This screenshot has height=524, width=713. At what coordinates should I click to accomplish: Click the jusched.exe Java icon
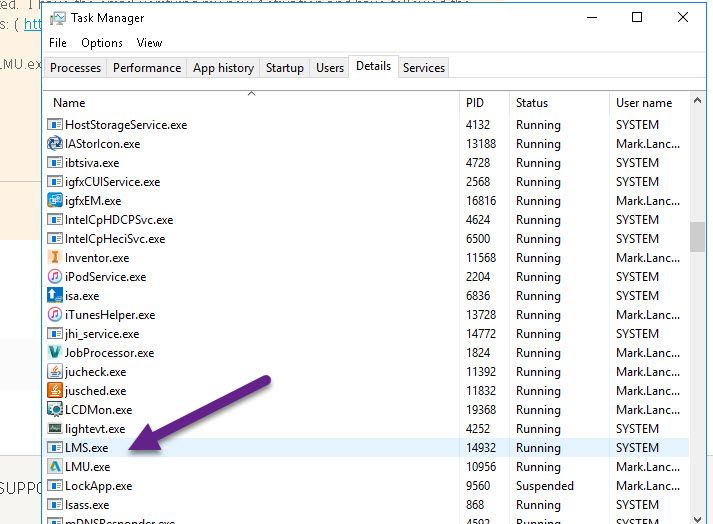pyautogui.click(x=55, y=391)
